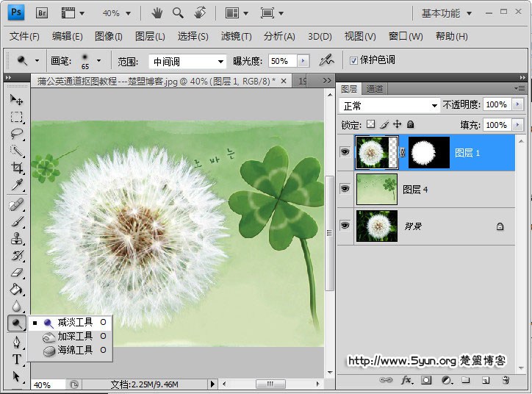Open the 滤镜(T) menu
The image size is (532, 394).
[236, 36]
